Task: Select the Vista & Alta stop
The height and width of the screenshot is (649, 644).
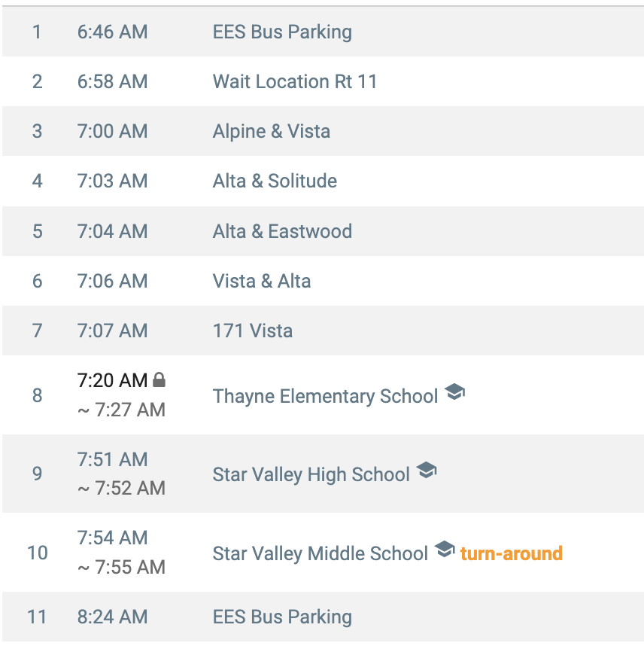Action: coord(323,281)
